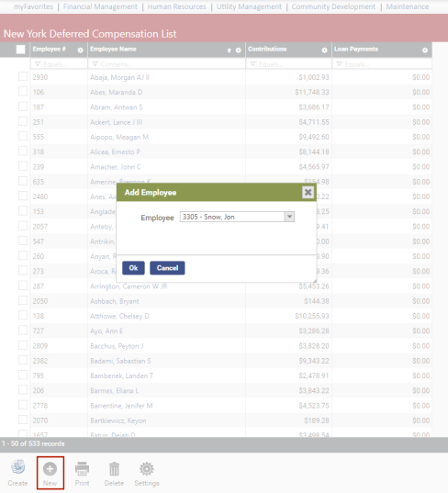Open the Financial Management menu
Viewport: 448px width, 493px height.
point(100,6)
